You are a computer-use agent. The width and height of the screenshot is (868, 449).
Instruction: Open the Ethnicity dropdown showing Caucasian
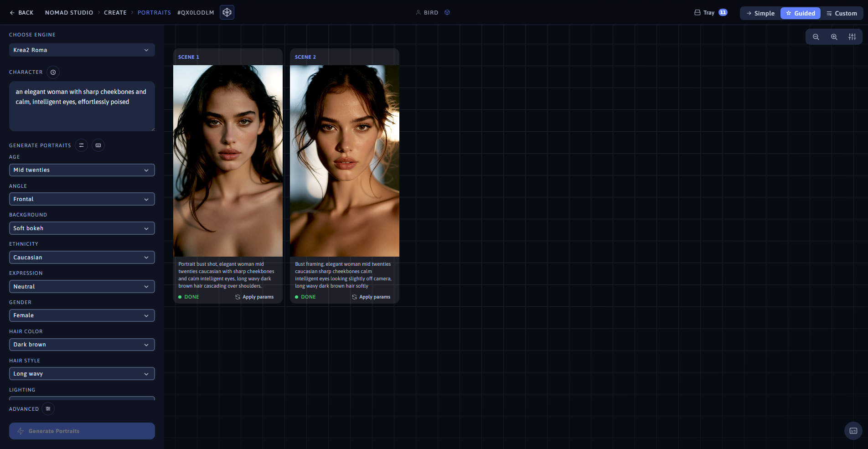pyautogui.click(x=82, y=258)
